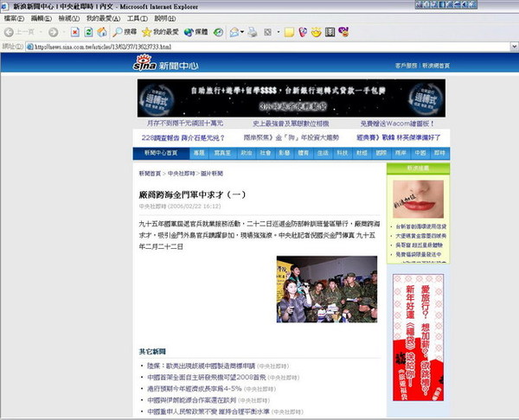Click the Forward arrow button

click(x=53, y=32)
